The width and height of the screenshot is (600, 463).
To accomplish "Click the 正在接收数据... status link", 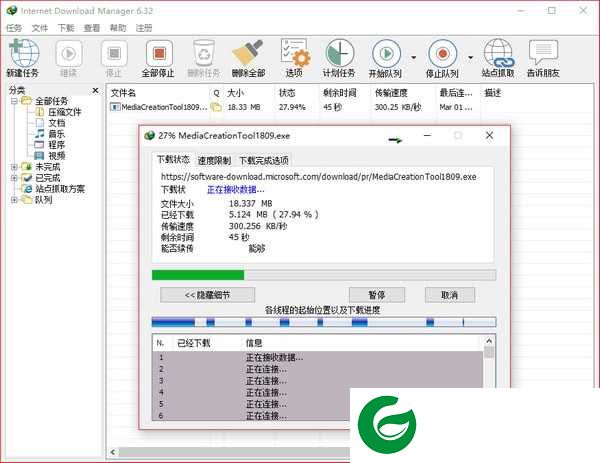I will 235,190.
